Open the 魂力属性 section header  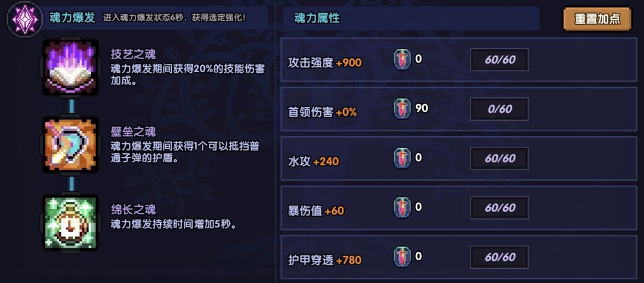coord(317,19)
